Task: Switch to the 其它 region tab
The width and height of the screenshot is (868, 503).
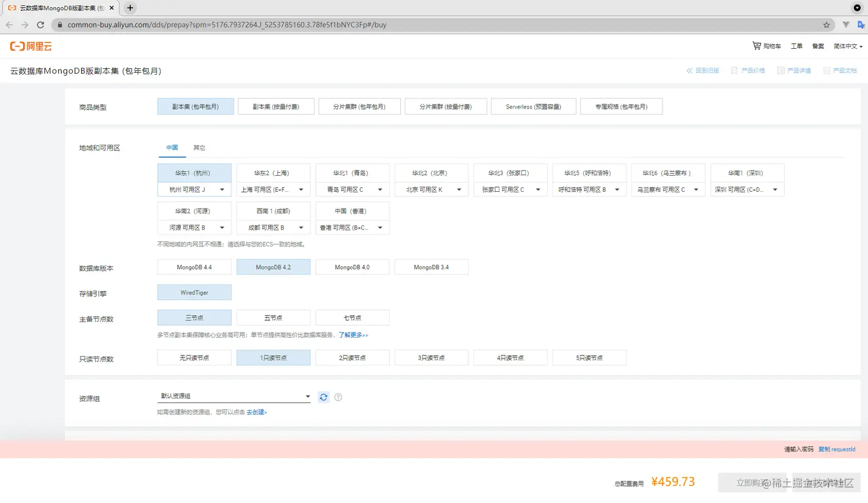Action: coord(199,148)
